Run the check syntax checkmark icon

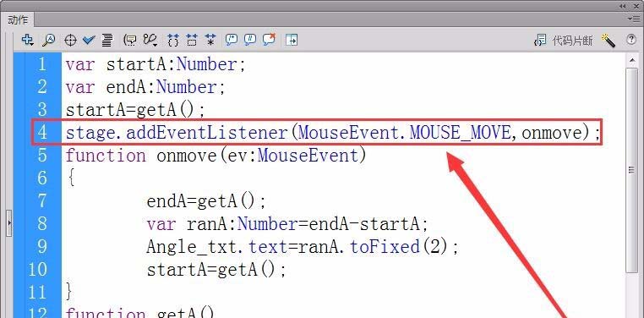(88, 41)
